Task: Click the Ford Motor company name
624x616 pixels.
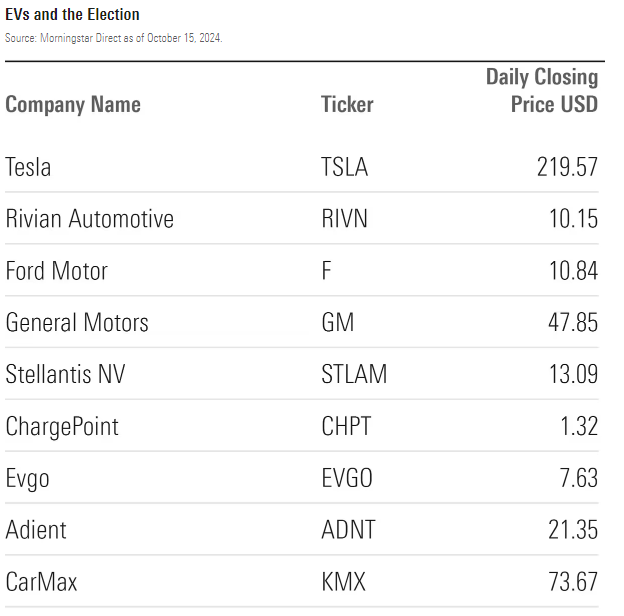Action: click(x=56, y=271)
